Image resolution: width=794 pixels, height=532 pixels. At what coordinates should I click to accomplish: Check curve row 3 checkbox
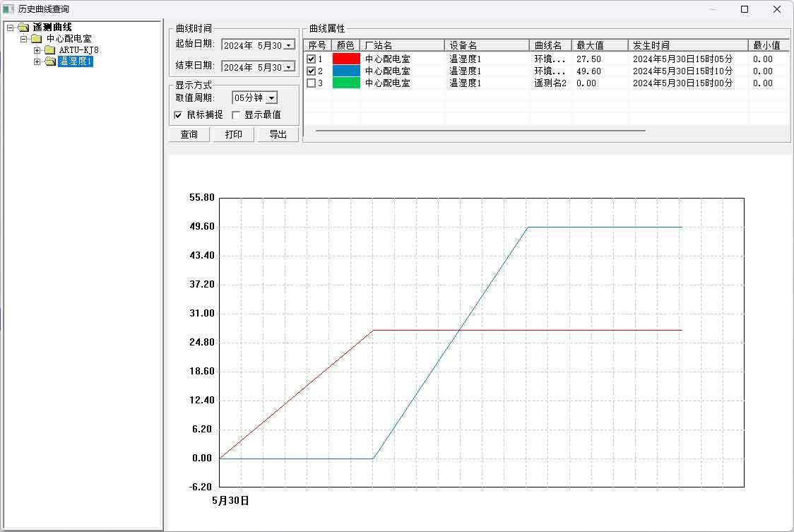312,83
